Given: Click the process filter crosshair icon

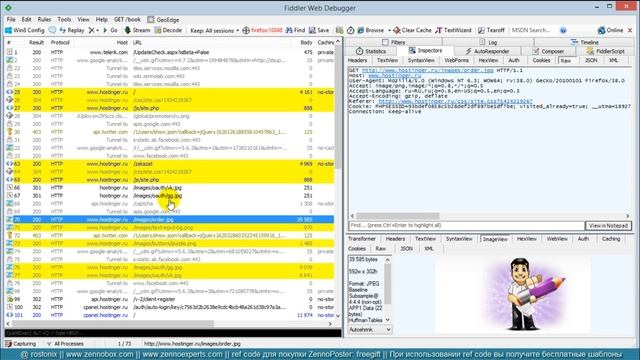Looking at the screenshot, I should pos(246,31).
